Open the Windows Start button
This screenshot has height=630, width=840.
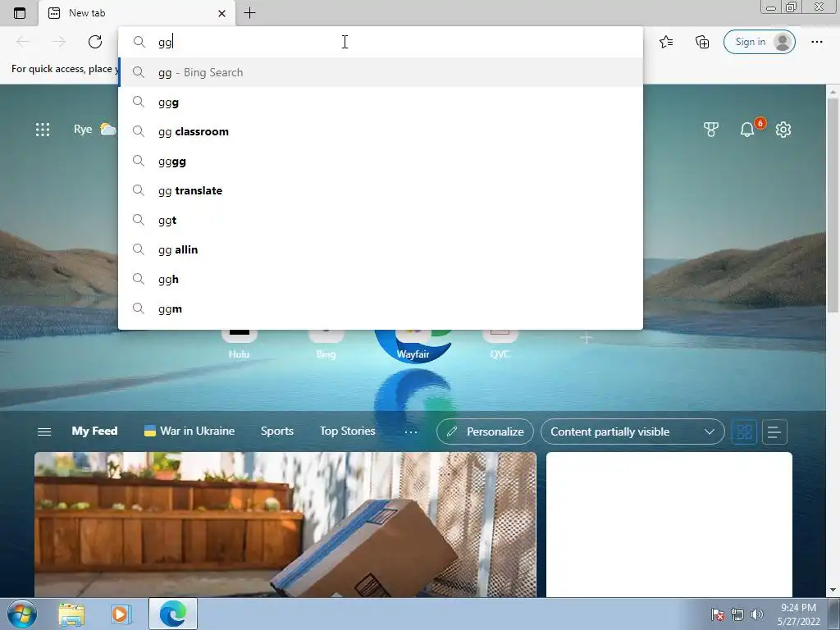click(22, 614)
